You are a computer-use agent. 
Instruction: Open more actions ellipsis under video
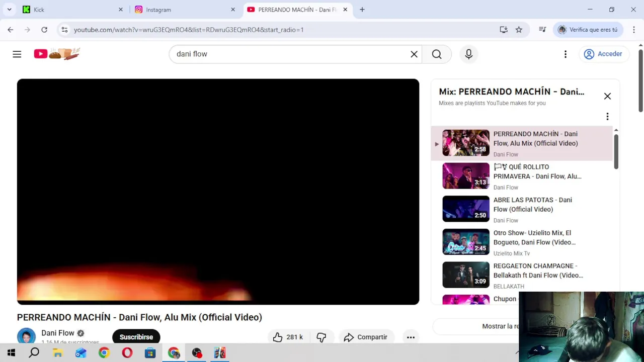pyautogui.click(x=411, y=337)
